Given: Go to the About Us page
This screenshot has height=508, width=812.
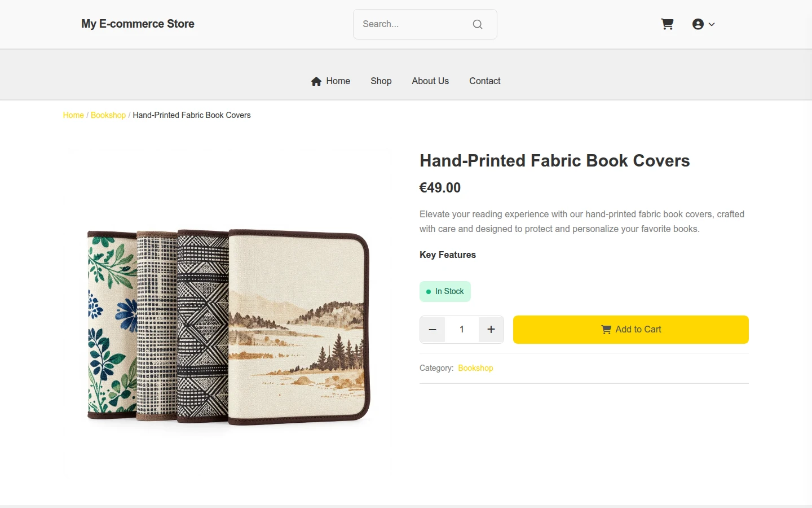Looking at the screenshot, I should point(430,81).
